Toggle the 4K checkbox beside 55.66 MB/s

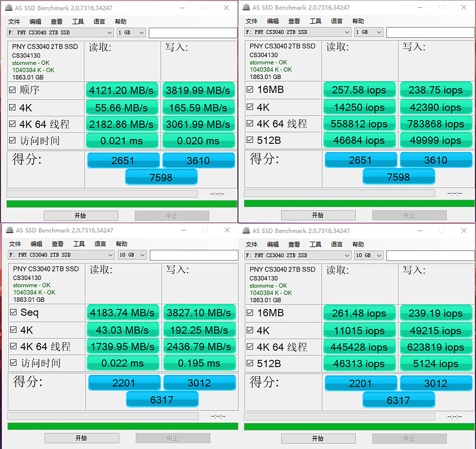tap(12, 107)
